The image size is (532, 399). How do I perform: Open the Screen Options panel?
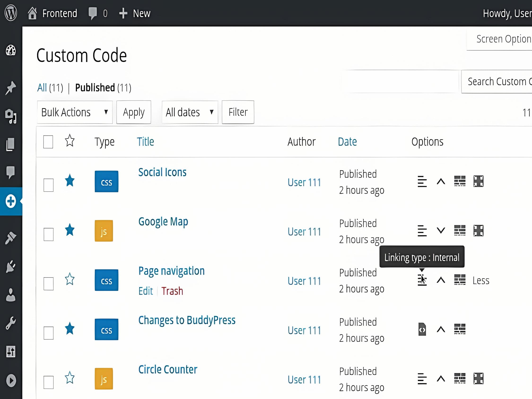500,39
